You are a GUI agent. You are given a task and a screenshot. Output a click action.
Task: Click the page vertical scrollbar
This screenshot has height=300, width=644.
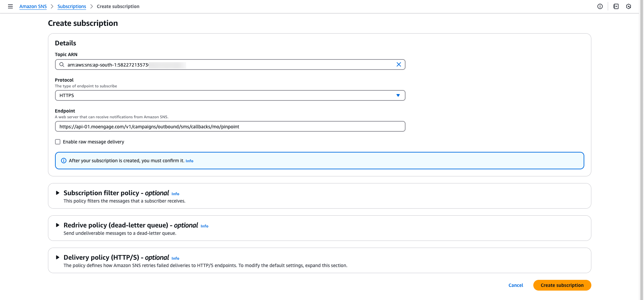642,150
